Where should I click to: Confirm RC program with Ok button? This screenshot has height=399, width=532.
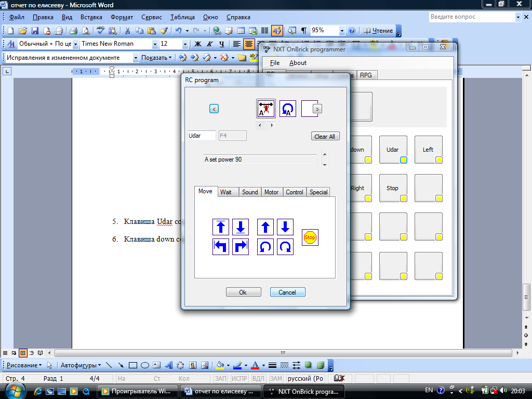pyautogui.click(x=244, y=292)
